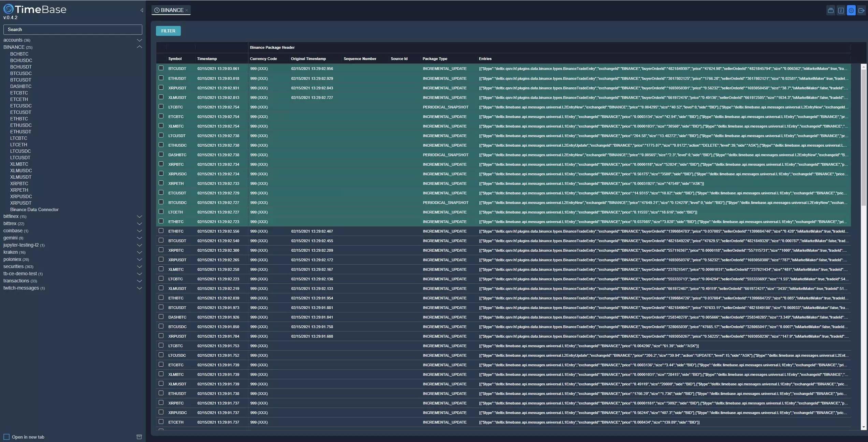The width and height of the screenshot is (868, 442).
Task: Select Binance Data Connector in sidebar
Action: [34, 209]
